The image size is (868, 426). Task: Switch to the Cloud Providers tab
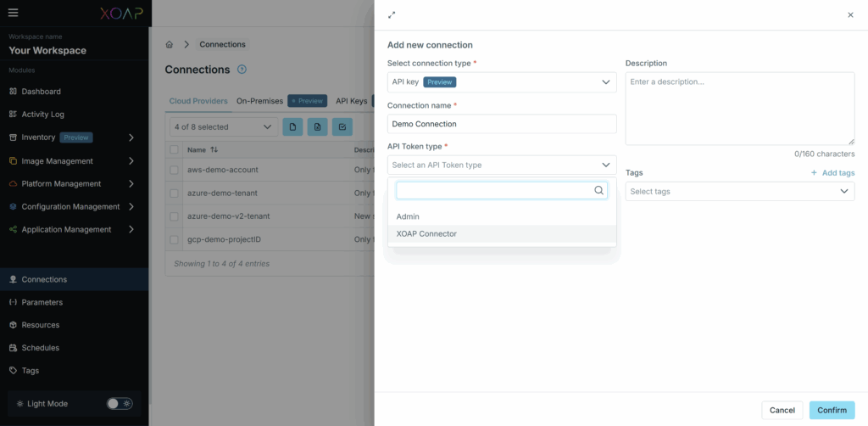[198, 101]
